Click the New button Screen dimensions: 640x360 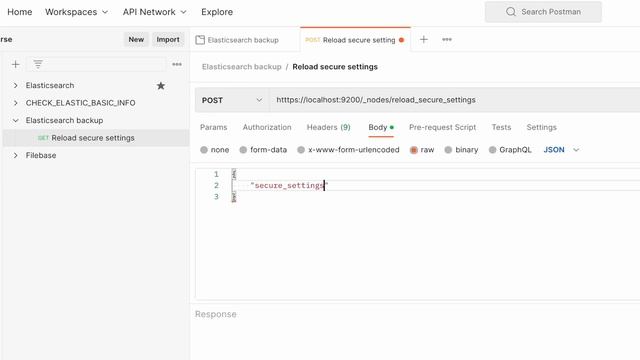tap(136, 40)
